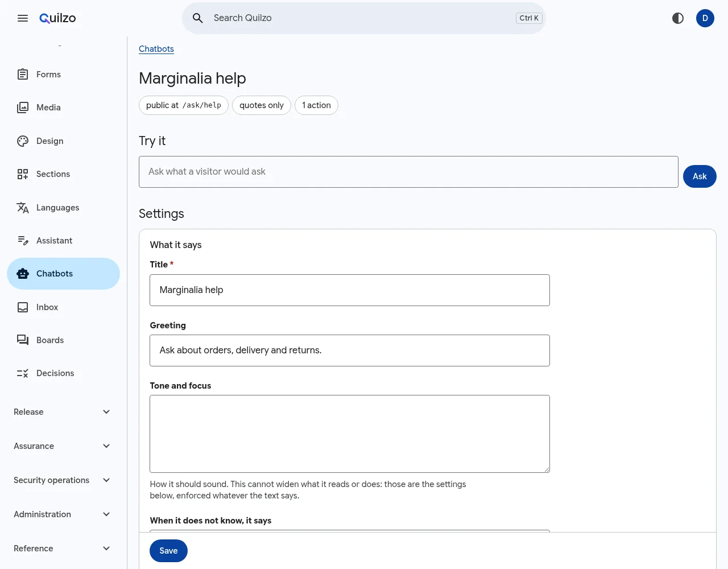Click the Ask button
Viewport: 728px width, 569px height.
coord(700,176)
